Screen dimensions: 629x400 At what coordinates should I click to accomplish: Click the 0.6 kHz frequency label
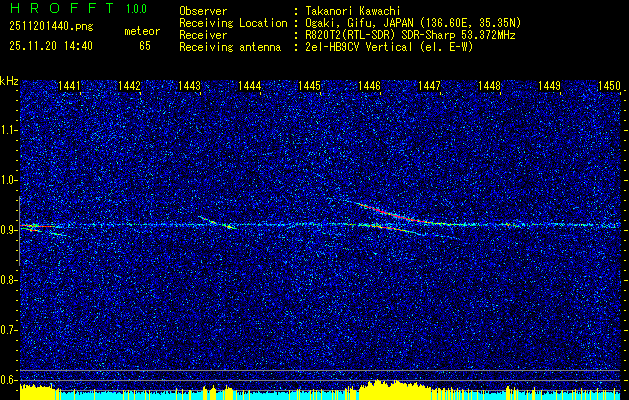tap(8, 380)
